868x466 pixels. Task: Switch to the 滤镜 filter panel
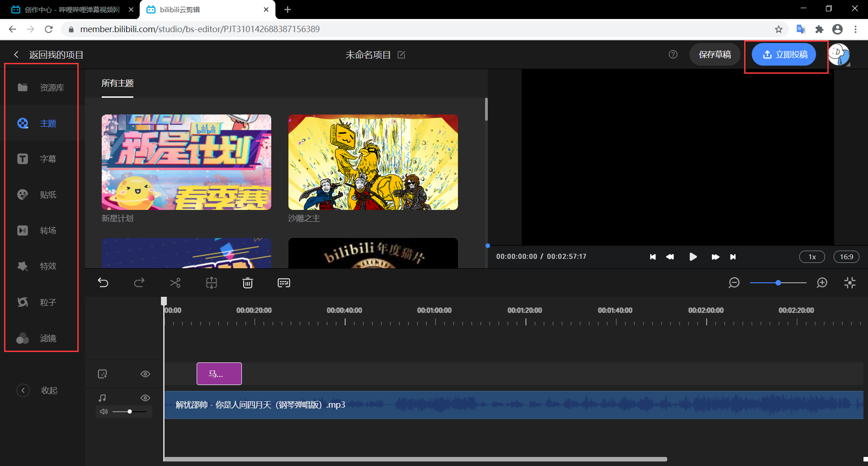[x=41, y=338]
